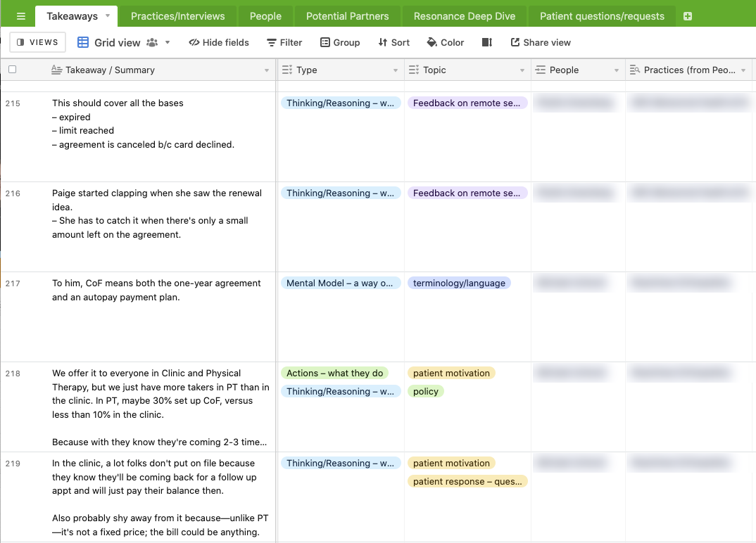The height and width of the screenshot is (543, 756).
Task: Switch to Practices/Interviews tab
Action: (178, 16)
